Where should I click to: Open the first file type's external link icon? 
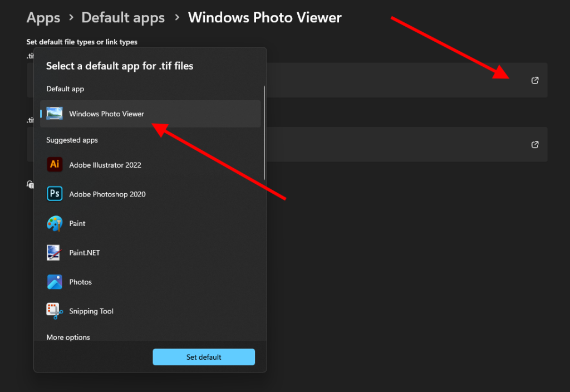click(x=535, y=80)
